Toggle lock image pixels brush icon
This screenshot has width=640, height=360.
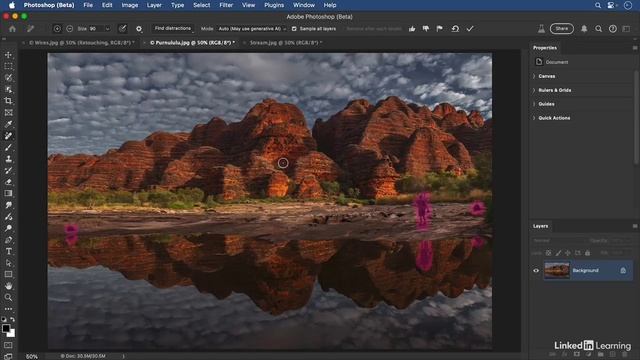558,253
